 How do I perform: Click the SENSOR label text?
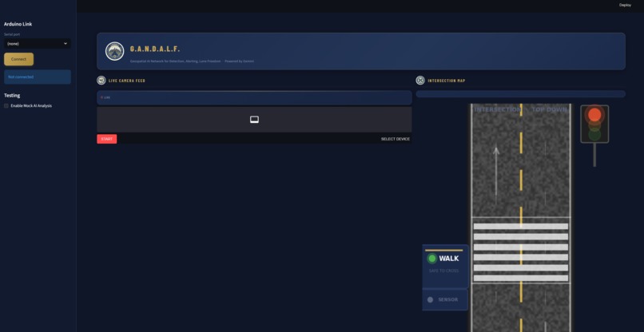coord(448,299)
